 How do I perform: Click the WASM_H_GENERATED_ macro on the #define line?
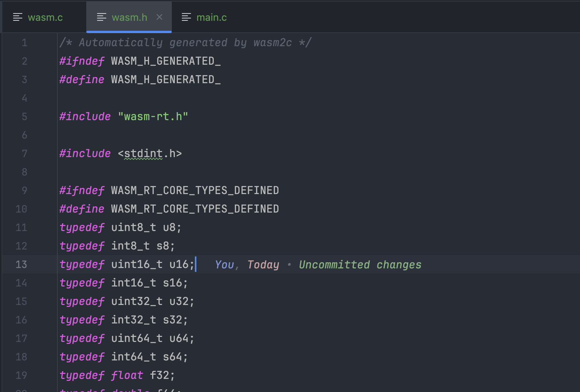166,80
